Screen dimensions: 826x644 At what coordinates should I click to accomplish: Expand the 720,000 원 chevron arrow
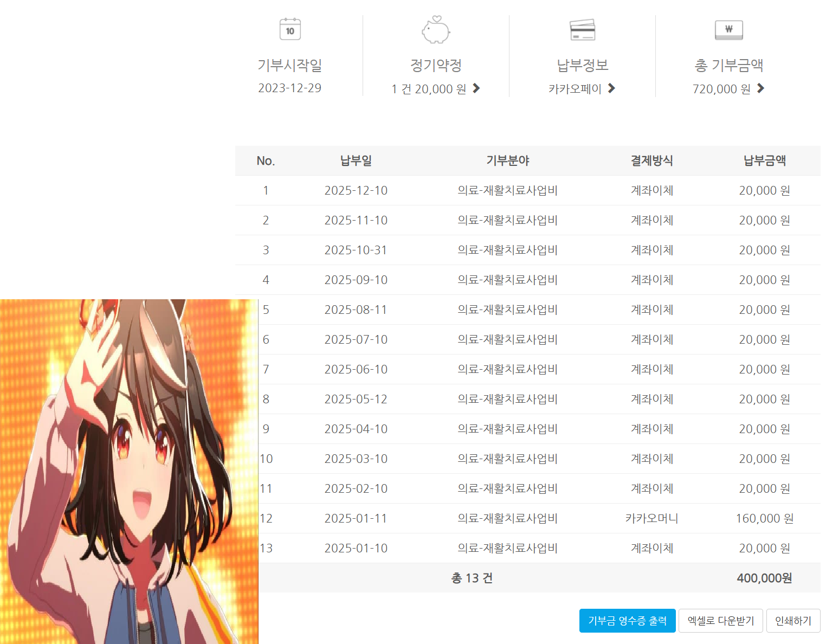pyautogui.click(x=760, y=88)
